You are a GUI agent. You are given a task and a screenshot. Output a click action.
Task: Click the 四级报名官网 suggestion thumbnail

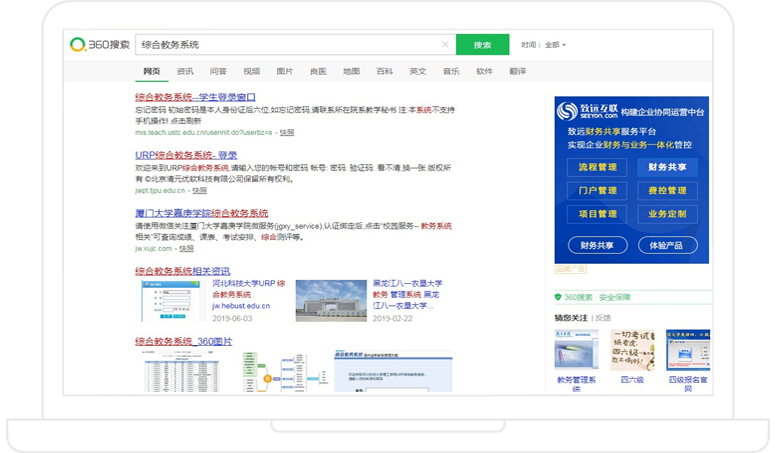[688, 350]
